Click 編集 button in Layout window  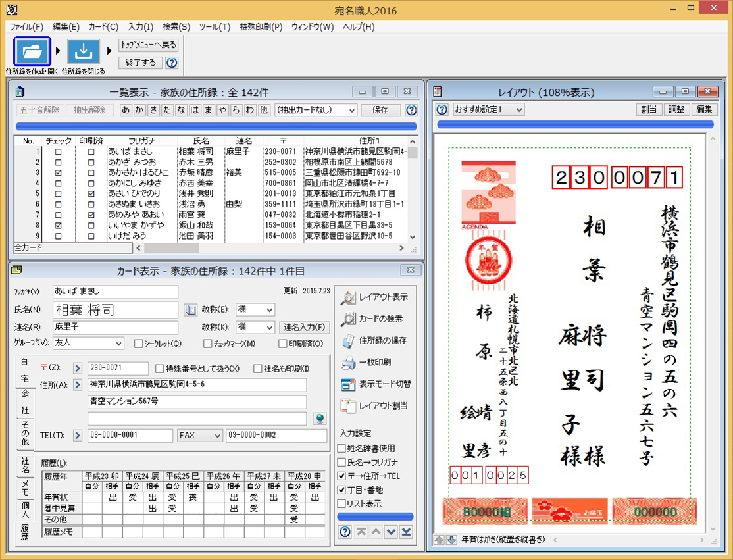click(x=704, y=109)
